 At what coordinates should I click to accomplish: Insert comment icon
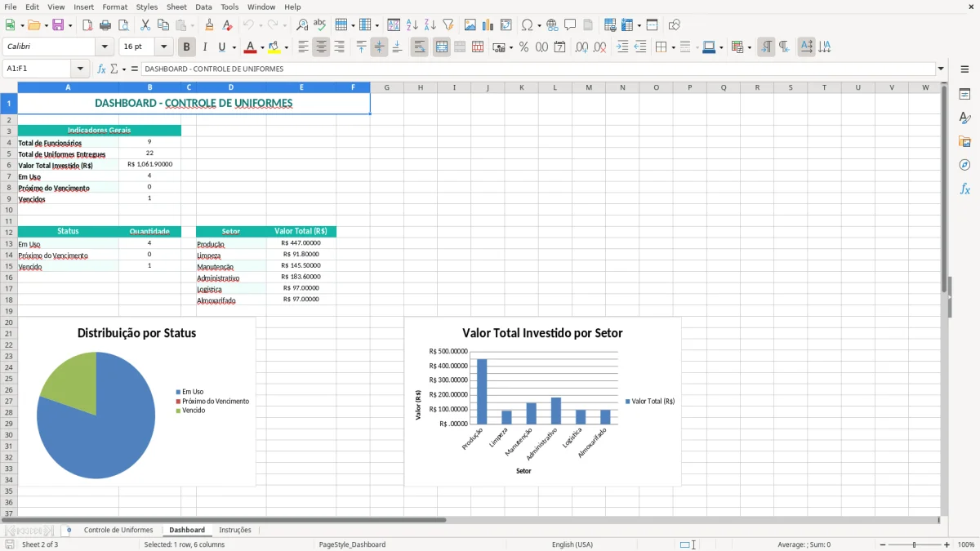click(570, 25)
